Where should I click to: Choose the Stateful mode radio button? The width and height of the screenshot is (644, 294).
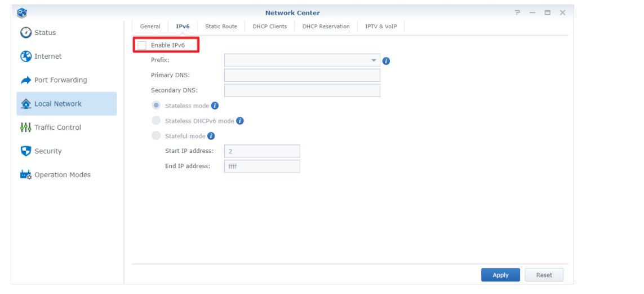156,136
